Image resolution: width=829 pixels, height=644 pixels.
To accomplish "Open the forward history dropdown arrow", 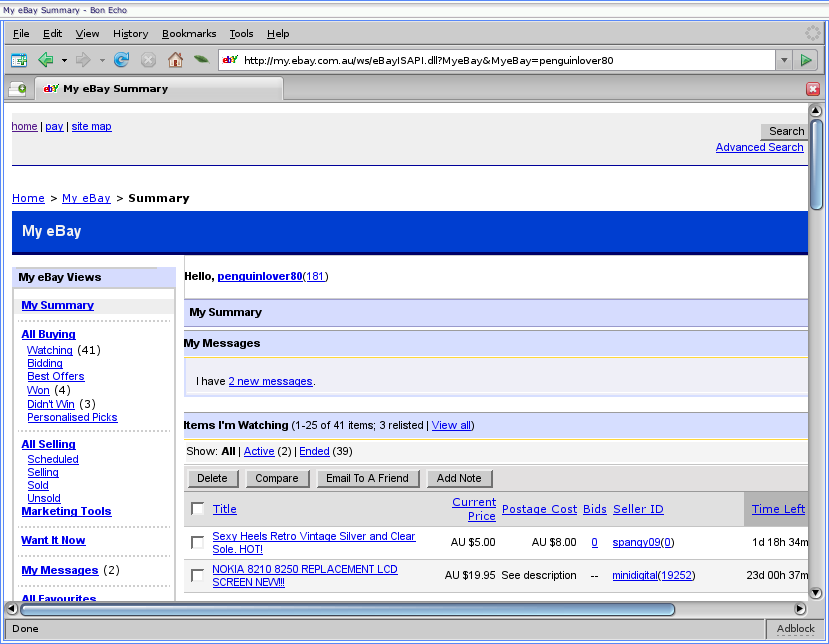I will pyautogui.click(x=101, y=60).
